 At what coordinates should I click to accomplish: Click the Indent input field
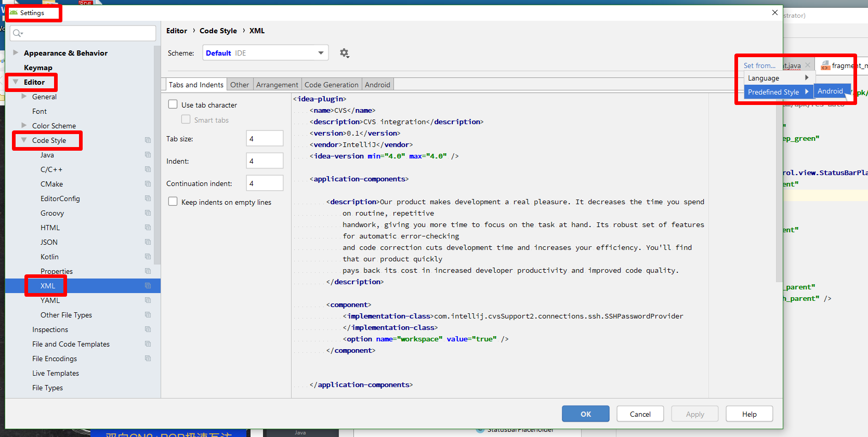[x=265, y=161]
